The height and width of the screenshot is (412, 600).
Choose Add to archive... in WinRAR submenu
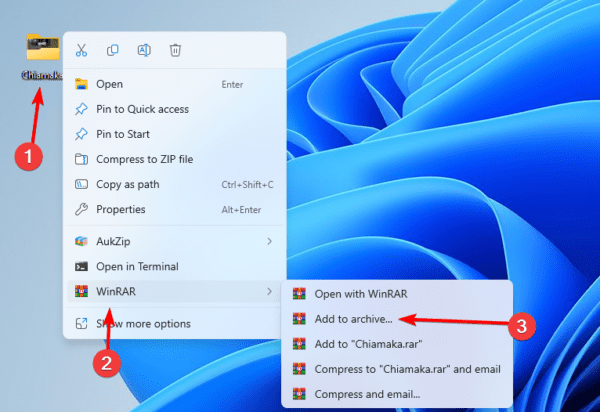(x=397, y=319)
